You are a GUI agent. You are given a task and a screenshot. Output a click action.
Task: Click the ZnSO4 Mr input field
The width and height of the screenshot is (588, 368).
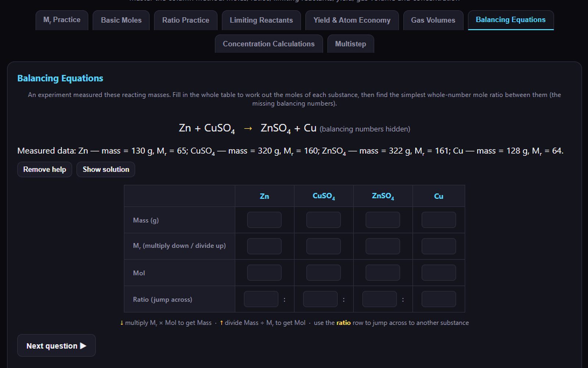pyautogui.click(x=383, y=246)
